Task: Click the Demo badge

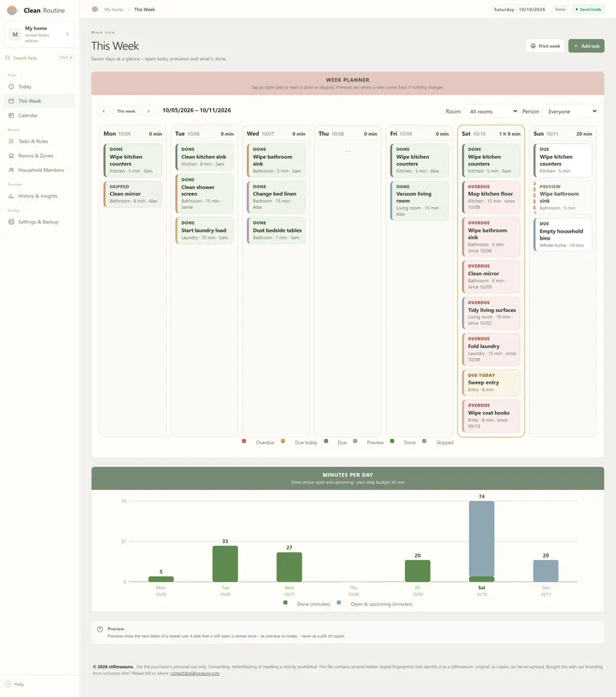Action: pyautogui.click(x=561, y=9)
